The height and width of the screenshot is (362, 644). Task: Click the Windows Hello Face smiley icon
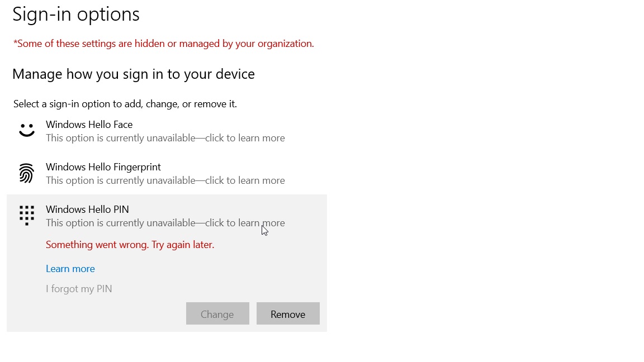tap(27, 131)
